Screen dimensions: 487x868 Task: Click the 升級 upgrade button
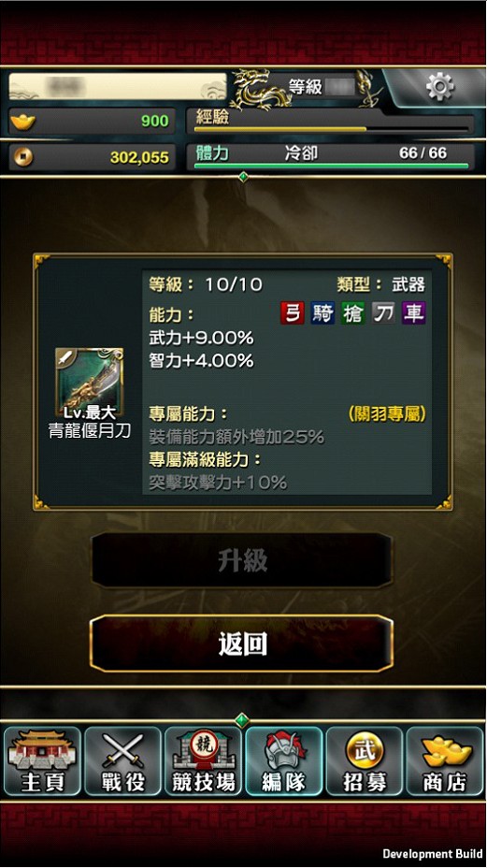coord(242,560)
